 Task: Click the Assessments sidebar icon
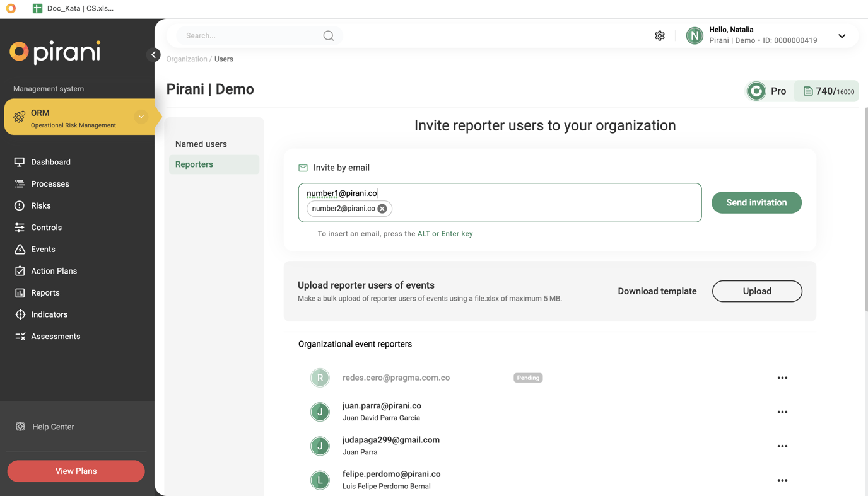[x=19, y=336]
